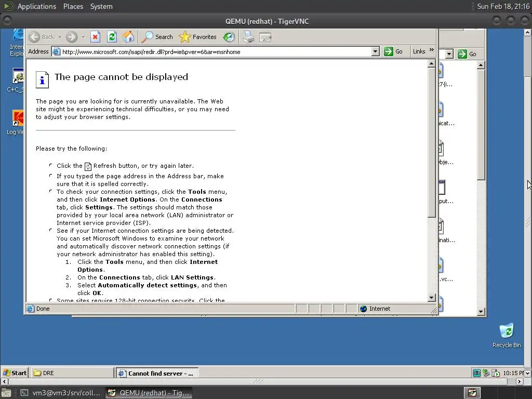Click the guest taskbar clock 10:15 PM
Screen dimensions: 532x399
tap(514, 373)
